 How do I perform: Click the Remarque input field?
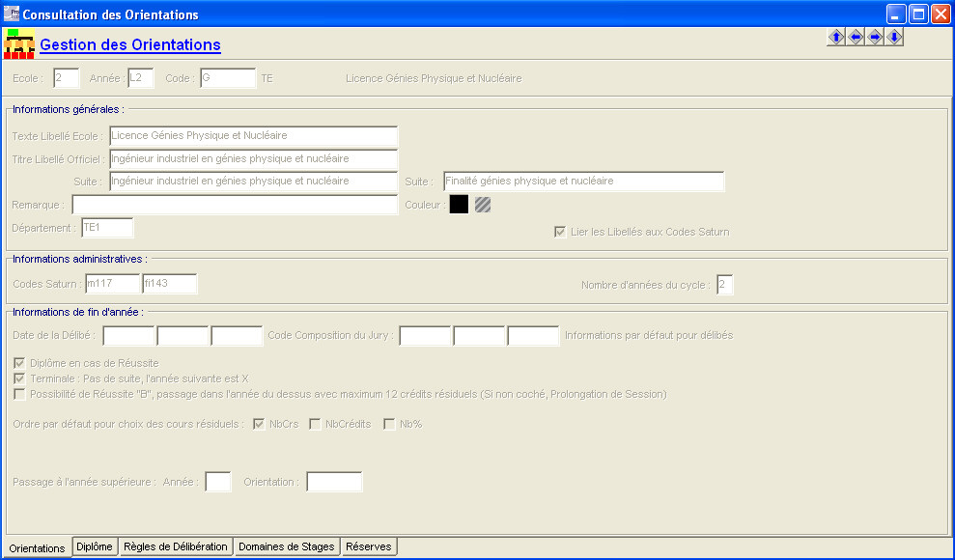pyautogui.click(x=235, y=205)
